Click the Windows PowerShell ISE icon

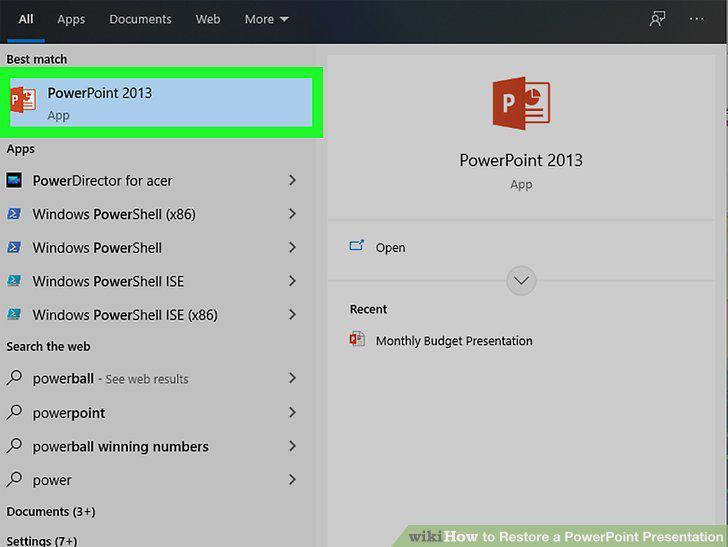[x=14, y=280]
